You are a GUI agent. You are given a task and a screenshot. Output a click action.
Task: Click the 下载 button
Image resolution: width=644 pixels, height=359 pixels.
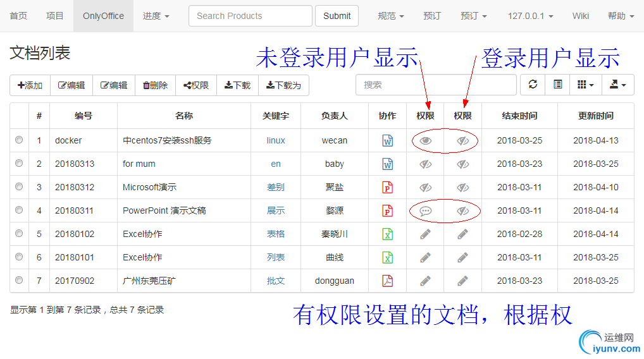(237, 85)
